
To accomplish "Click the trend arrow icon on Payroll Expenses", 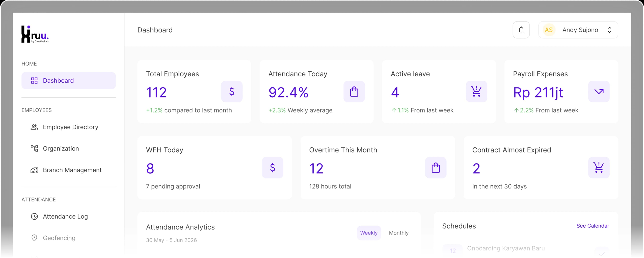I will coord(599,91).
